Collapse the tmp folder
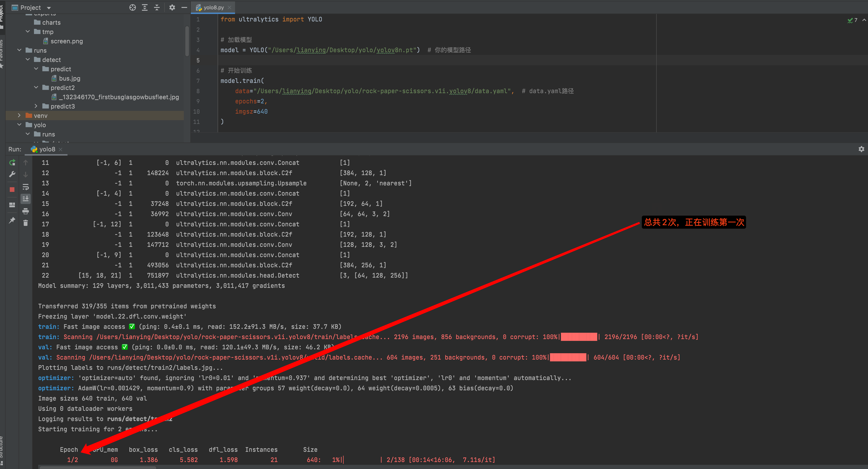Image resolution: width=868 pixels, height=469 pixels. point(28,32)
